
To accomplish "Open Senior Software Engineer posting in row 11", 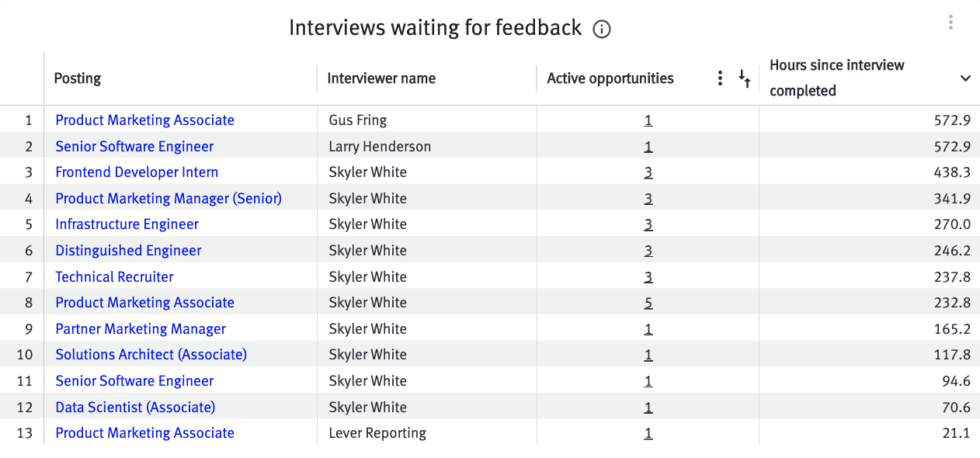I will coord(134,380).
